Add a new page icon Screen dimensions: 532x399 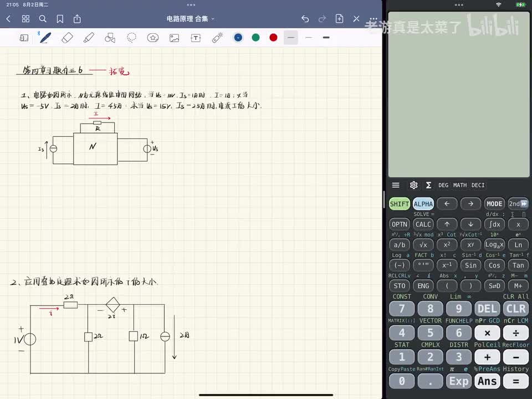click(339, 19)
